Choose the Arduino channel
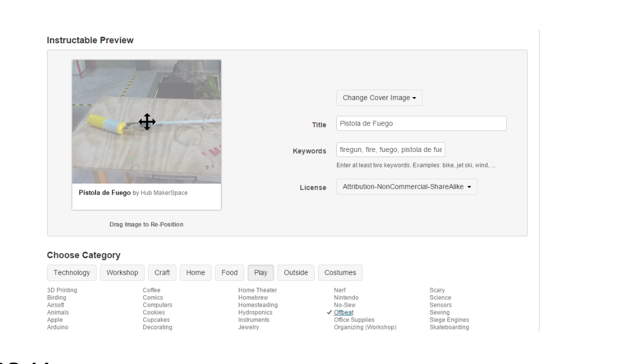The width and height of the screenshot is (635, 364). point(58,327)
